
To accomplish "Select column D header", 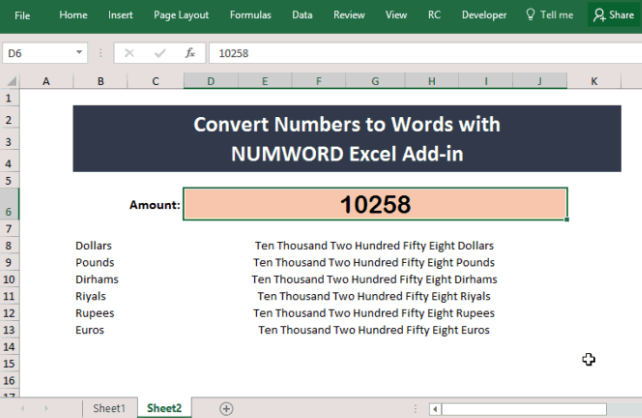I will (x=211, y=81).
